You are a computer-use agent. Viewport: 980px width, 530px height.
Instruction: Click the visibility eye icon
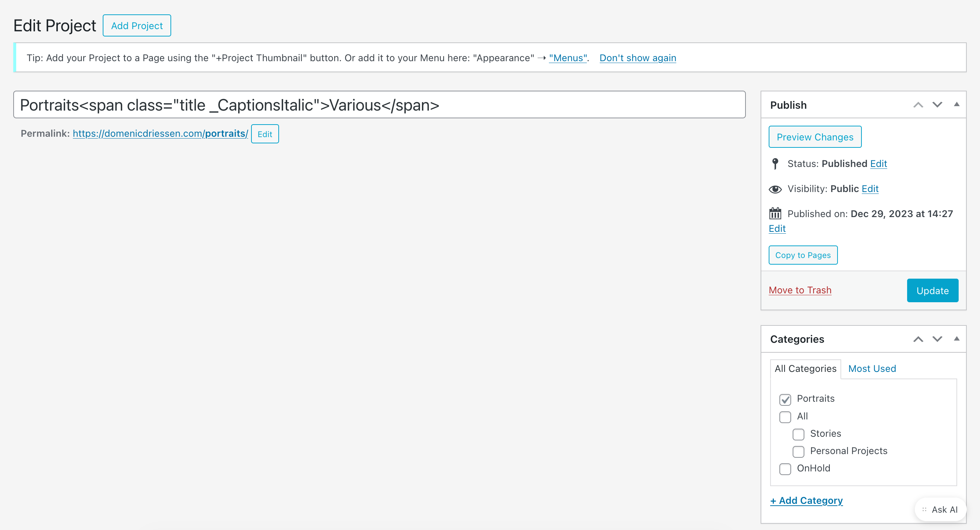(x=775, y=189)
